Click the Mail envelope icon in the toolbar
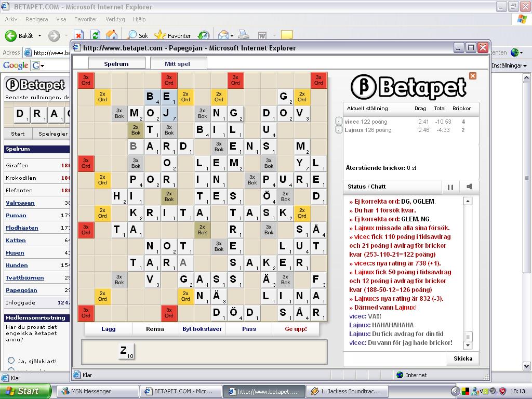Image resolution: width=532 pixels, height=399 pixels. pyautogui.click(x=223, y=35)
